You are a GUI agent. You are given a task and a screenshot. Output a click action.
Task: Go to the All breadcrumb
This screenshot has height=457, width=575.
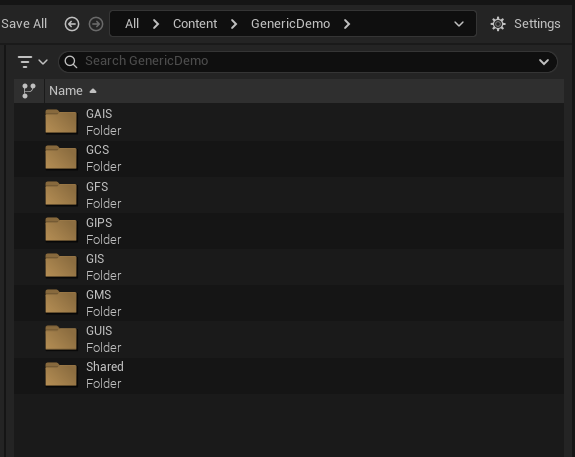(x=132, y=24)
